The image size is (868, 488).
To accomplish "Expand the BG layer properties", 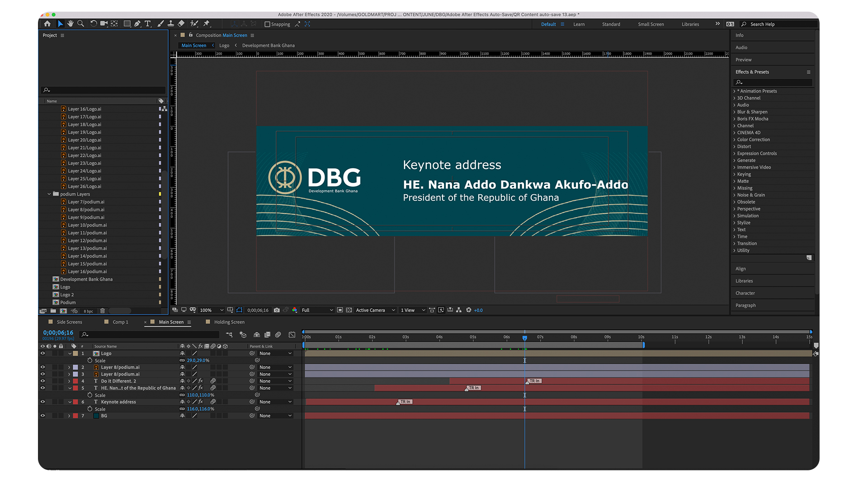I will (x=69, y=416).
